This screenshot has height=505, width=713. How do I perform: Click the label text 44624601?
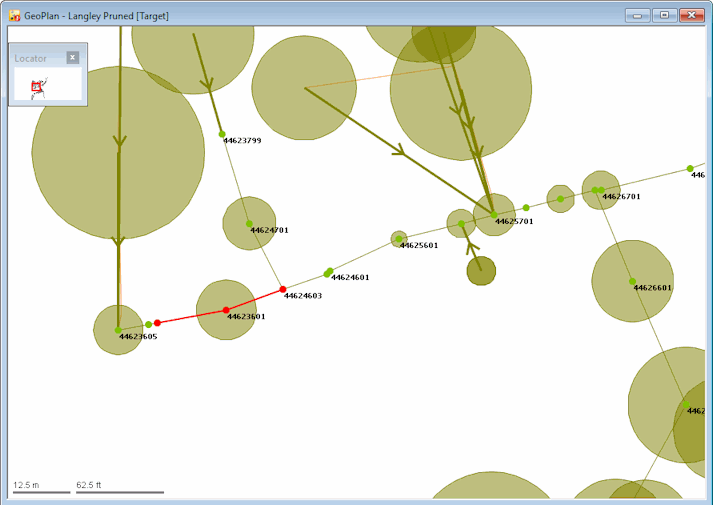click(350, 277)
